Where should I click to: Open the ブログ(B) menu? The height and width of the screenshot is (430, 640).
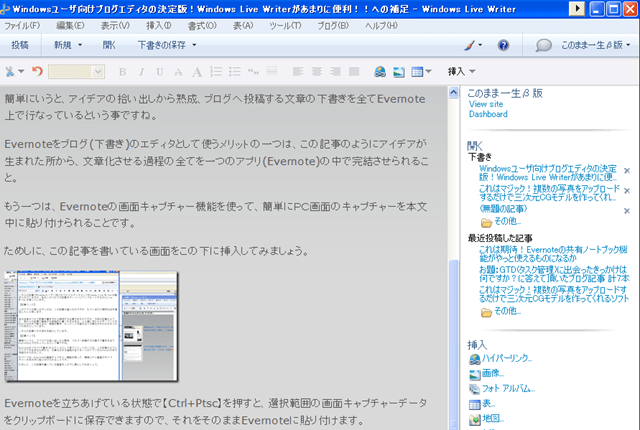[333, 26]
